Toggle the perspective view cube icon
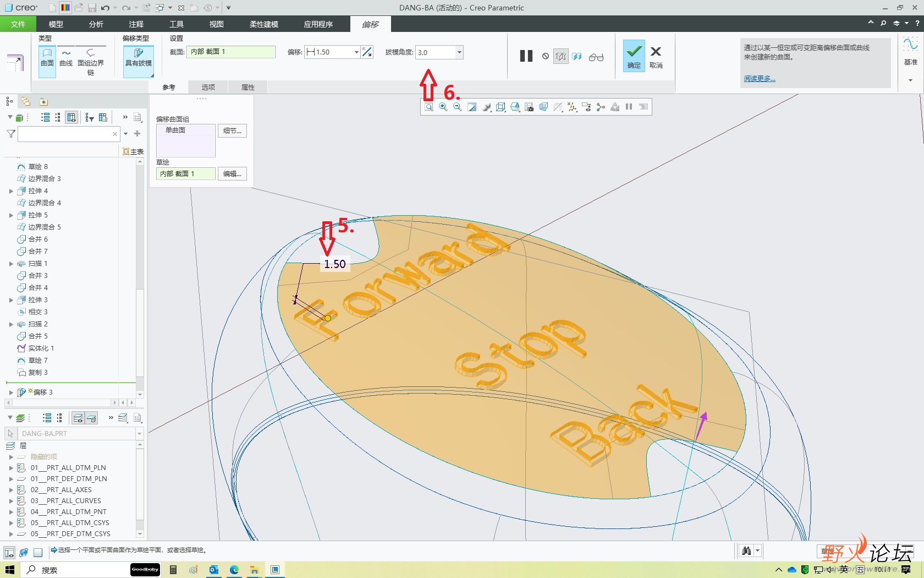The width and height of the screenshot is (924, 578). tap(543, 107)
